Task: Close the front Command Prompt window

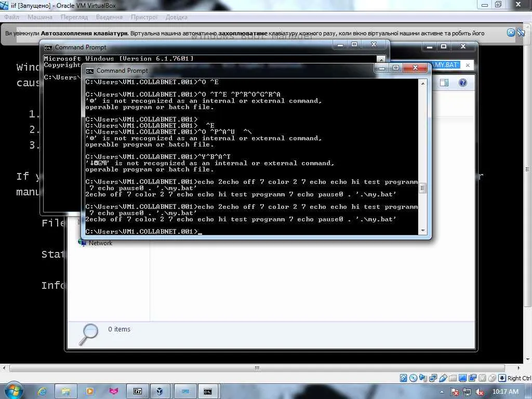Action: click(415, 68)
